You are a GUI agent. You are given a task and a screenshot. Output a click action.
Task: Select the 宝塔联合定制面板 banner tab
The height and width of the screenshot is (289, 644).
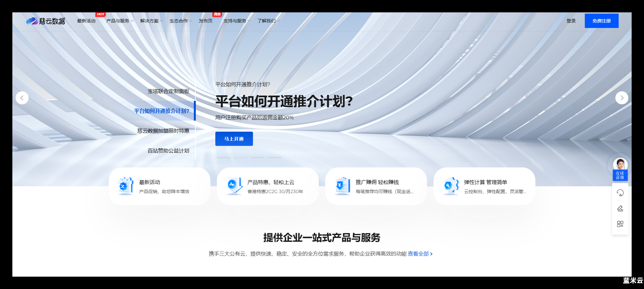168,91
